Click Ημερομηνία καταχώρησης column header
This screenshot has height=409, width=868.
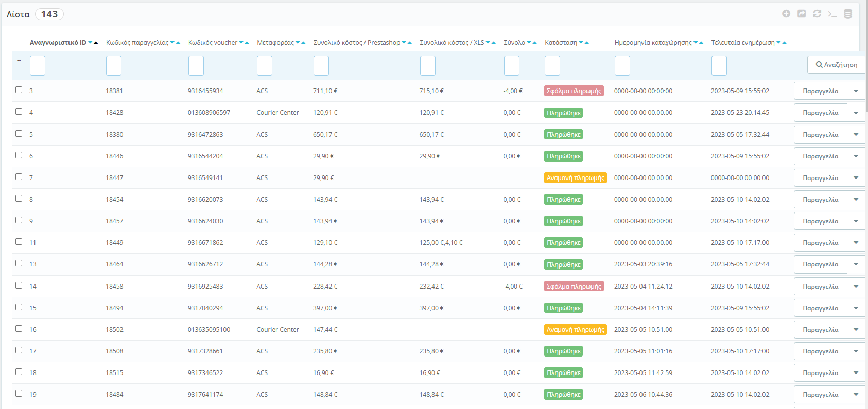click(653, 43)
